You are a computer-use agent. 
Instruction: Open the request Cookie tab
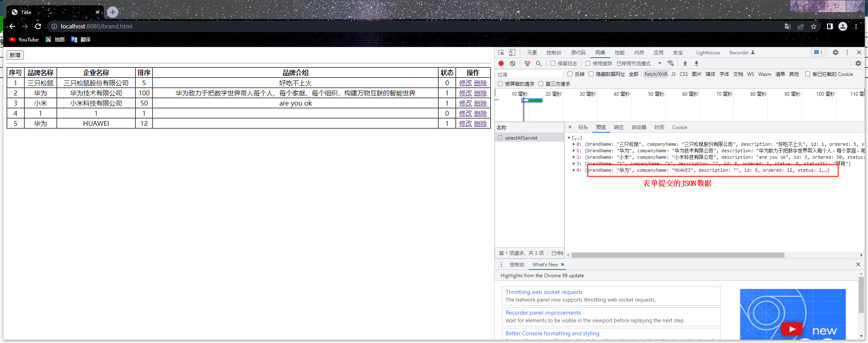click(679, 127)
